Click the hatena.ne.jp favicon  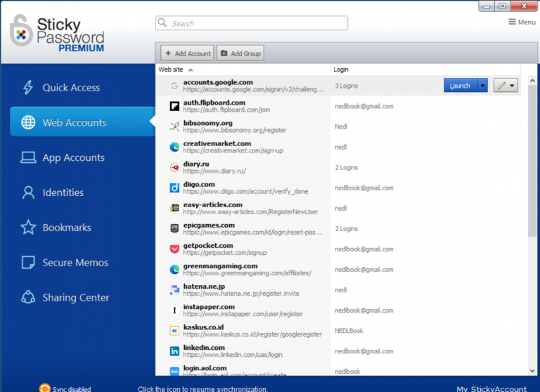174,289
